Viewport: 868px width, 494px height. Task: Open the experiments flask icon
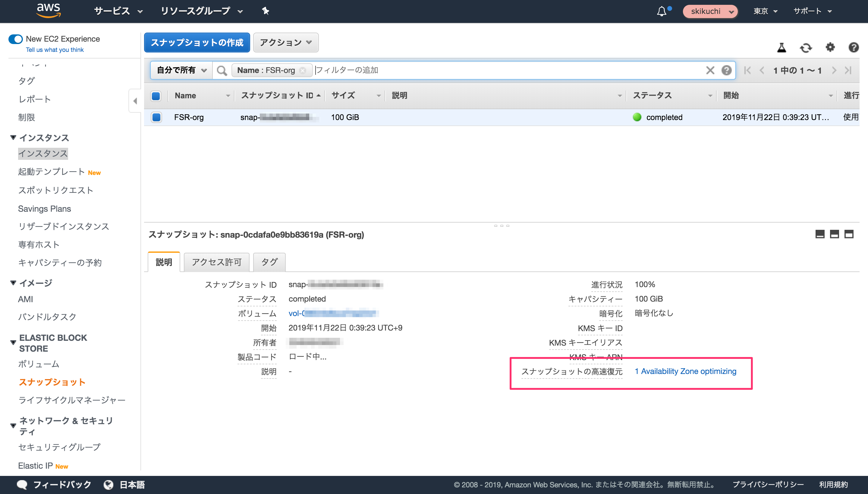click(782, 48)
